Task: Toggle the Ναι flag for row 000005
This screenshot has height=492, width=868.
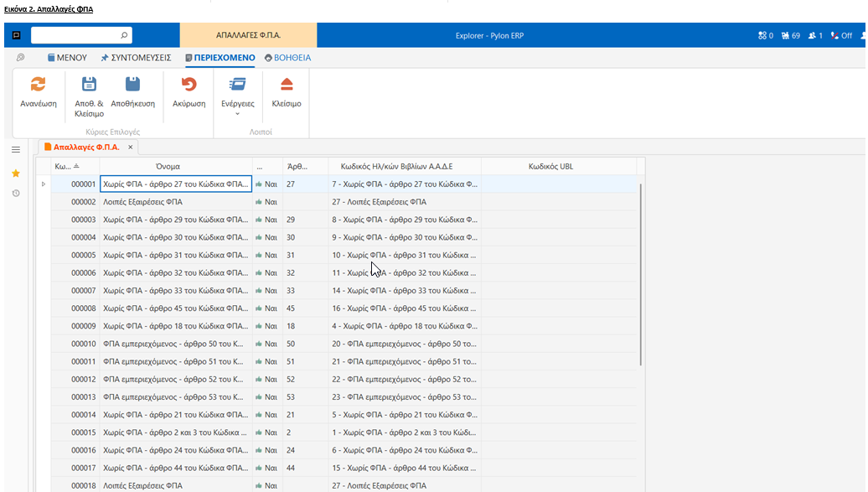Action: 266,255
